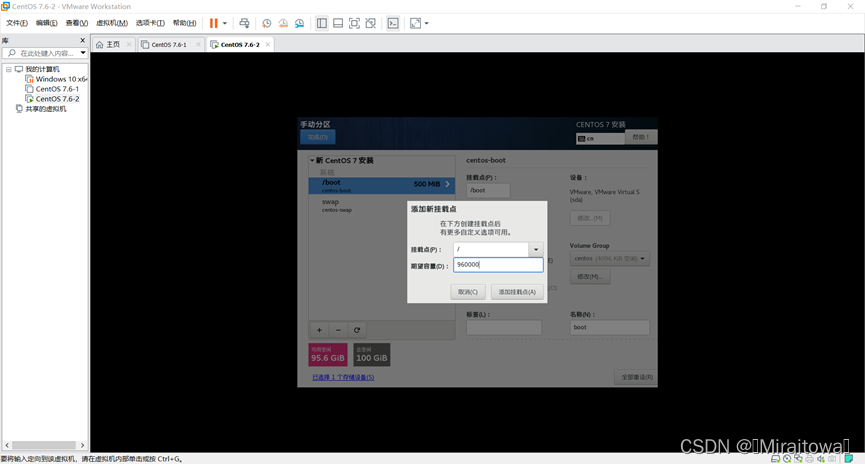Switch to Unity mode icon
This screenshot has width=865, height=464.
[371, 23]
